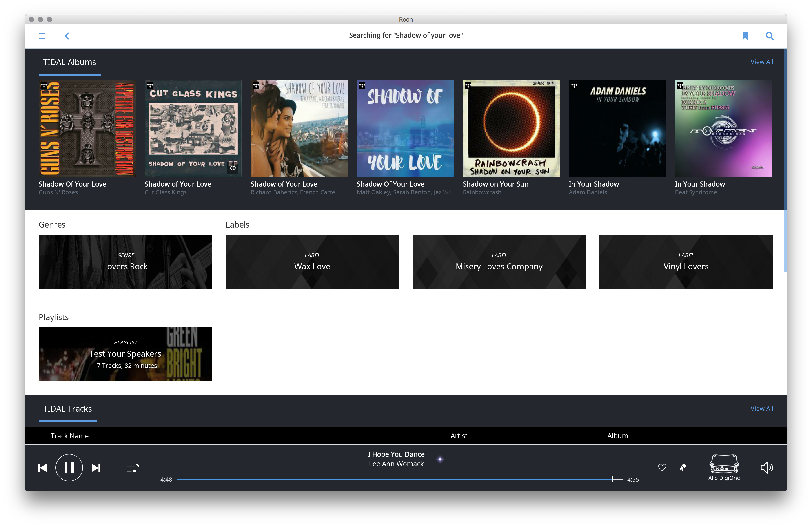Select the TIDAL Albums tab heading
Image resolution: width=812 pixels, height=527 pixels.
(x=69, y=62)
